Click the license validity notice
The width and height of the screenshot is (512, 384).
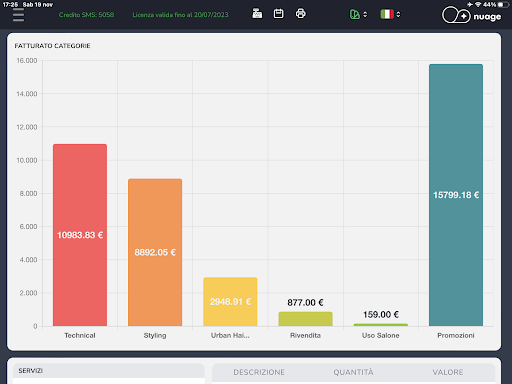coord(180,15)
